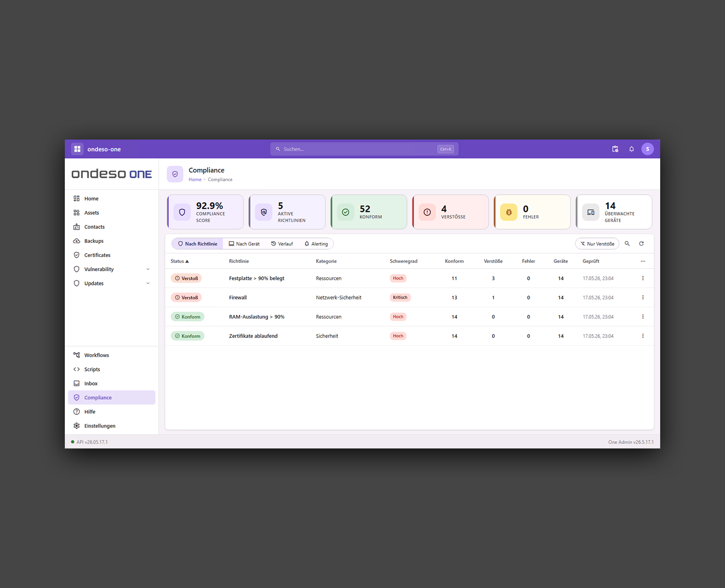Sort by Verstöße column
The width and height of the screenshot is (725, 588).
[493, 261]
